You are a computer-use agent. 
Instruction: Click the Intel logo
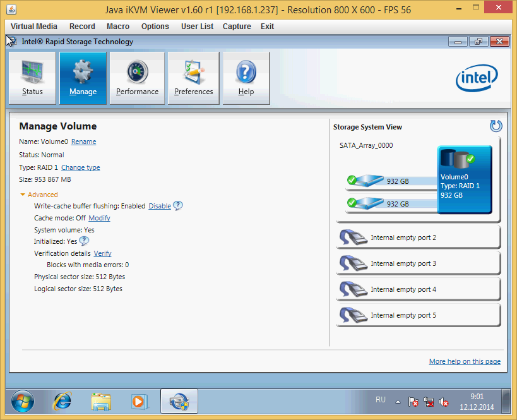click(477, 78)
